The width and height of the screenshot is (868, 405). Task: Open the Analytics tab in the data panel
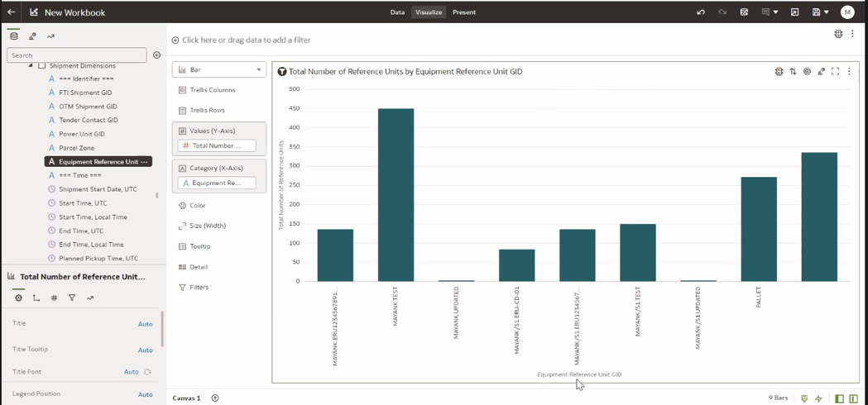(50, 36)
